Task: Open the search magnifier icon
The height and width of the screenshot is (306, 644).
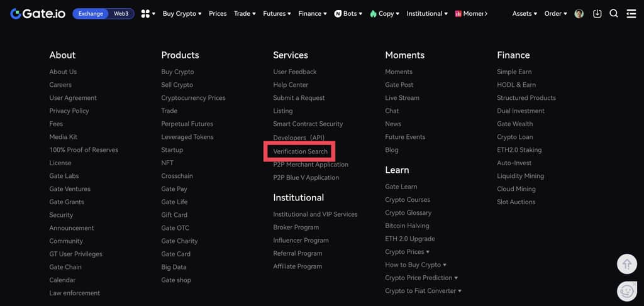Action: coord(614,13)
